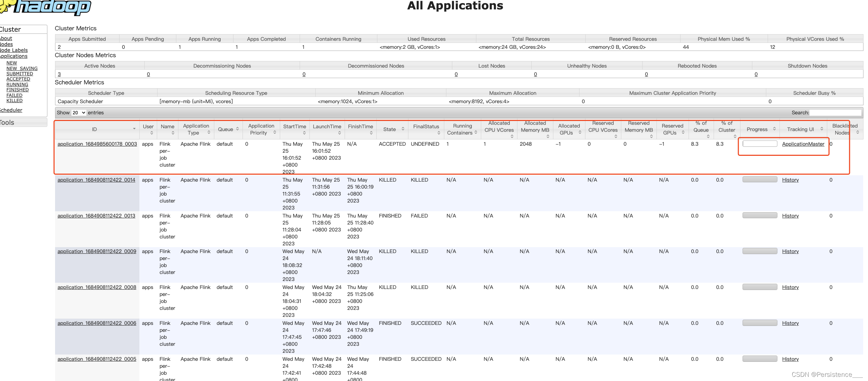Open application_1684985600178_0003 details
Screen dimensions: 868x381
97,144
